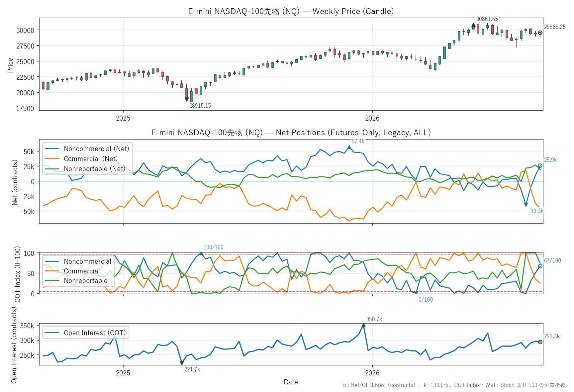Click the 67/100 latest COT Index label
Image resolution: width=574 pixels, height=392 pixels.
(552, 260)
